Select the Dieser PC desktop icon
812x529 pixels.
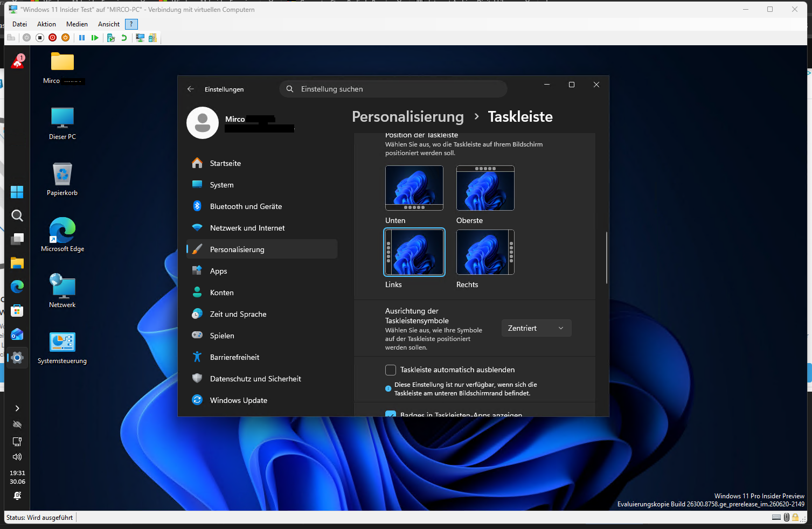coord(63,123)
